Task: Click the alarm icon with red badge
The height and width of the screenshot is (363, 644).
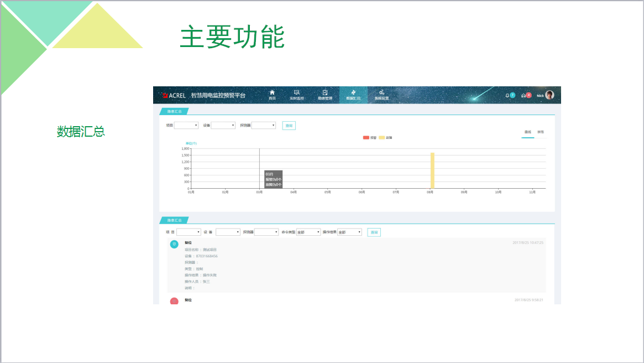Action: pyautogui.click(x=524, y=95)
